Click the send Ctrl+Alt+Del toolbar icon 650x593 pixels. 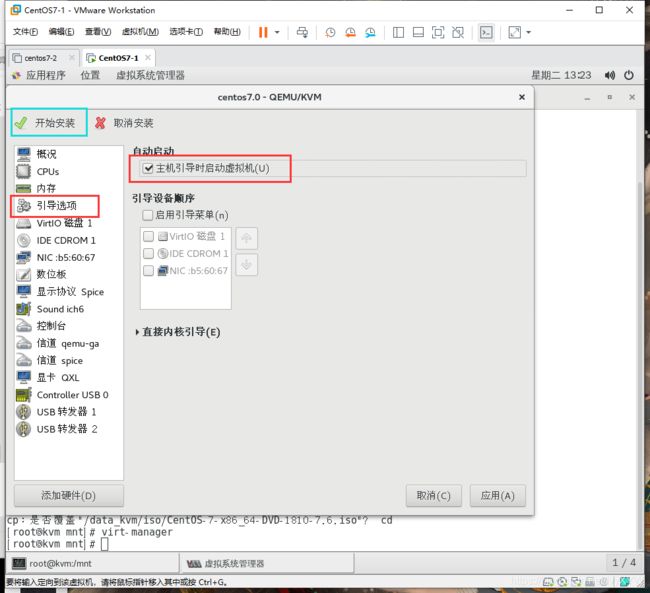click(x=302, y=32)
